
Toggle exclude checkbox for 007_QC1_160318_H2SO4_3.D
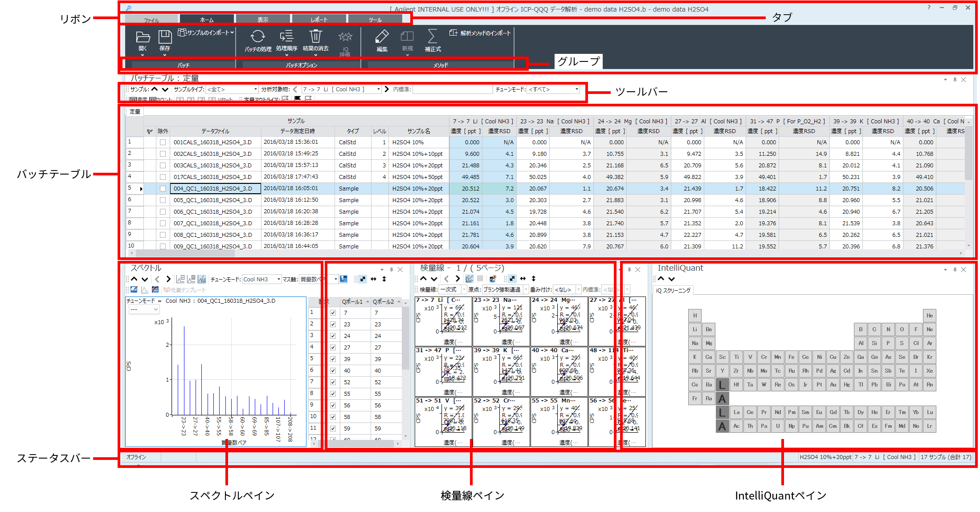163,223
